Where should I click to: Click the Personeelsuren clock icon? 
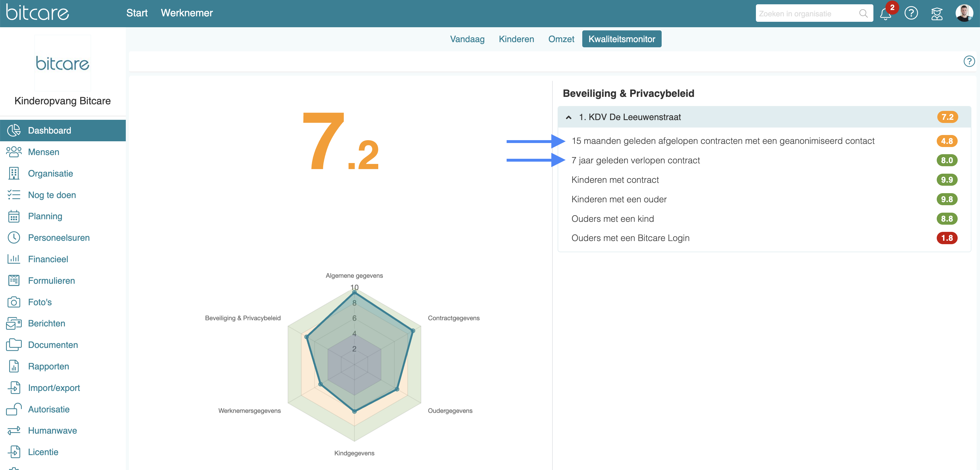(14, 238)
